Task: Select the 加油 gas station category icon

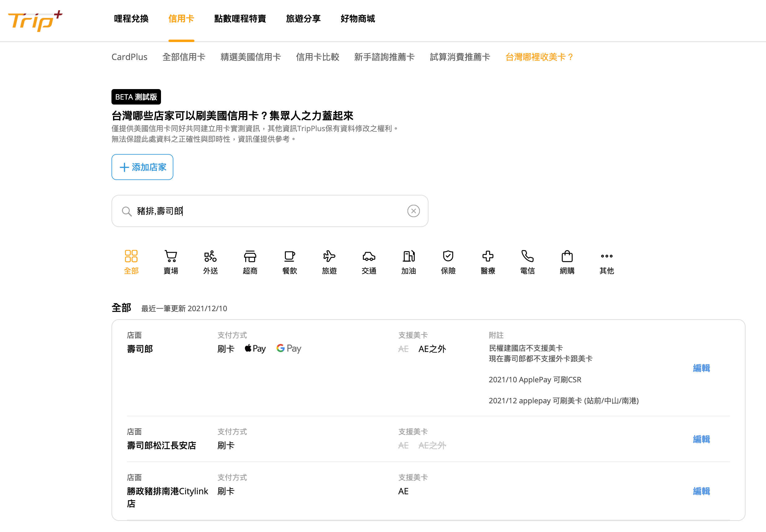Action: coord(409,262)
